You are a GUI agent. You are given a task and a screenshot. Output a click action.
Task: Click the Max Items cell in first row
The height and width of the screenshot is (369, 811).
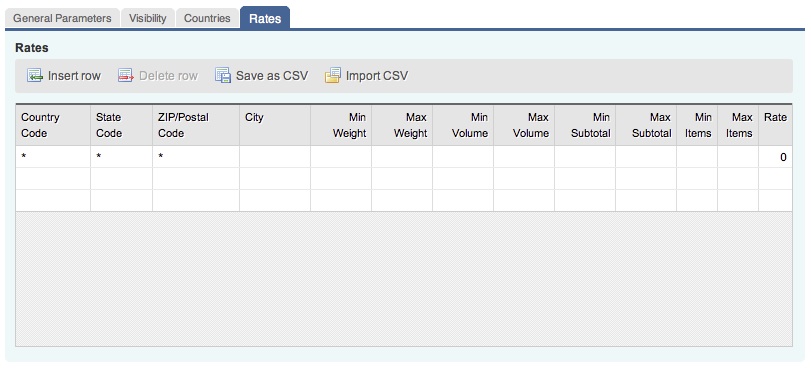(x=738, y=156)
